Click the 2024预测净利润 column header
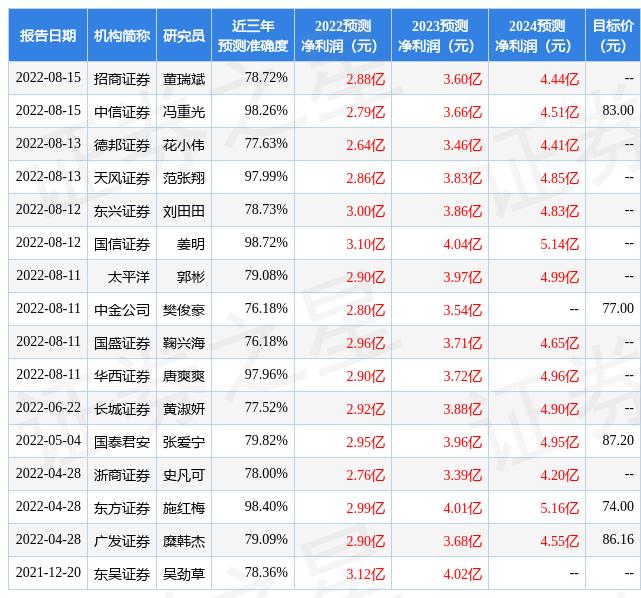Image resolution: width=641 pixels, height=598 pixels. [537, 36]
